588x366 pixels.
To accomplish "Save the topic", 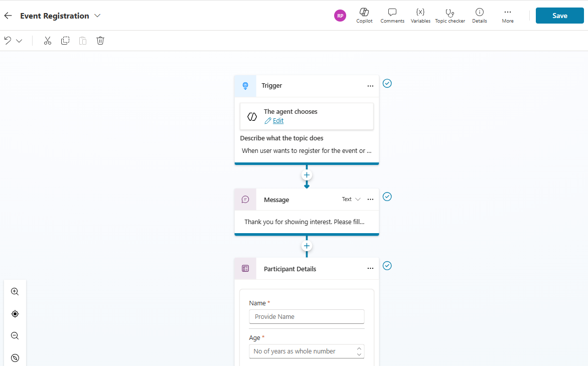I will [559, 16].
